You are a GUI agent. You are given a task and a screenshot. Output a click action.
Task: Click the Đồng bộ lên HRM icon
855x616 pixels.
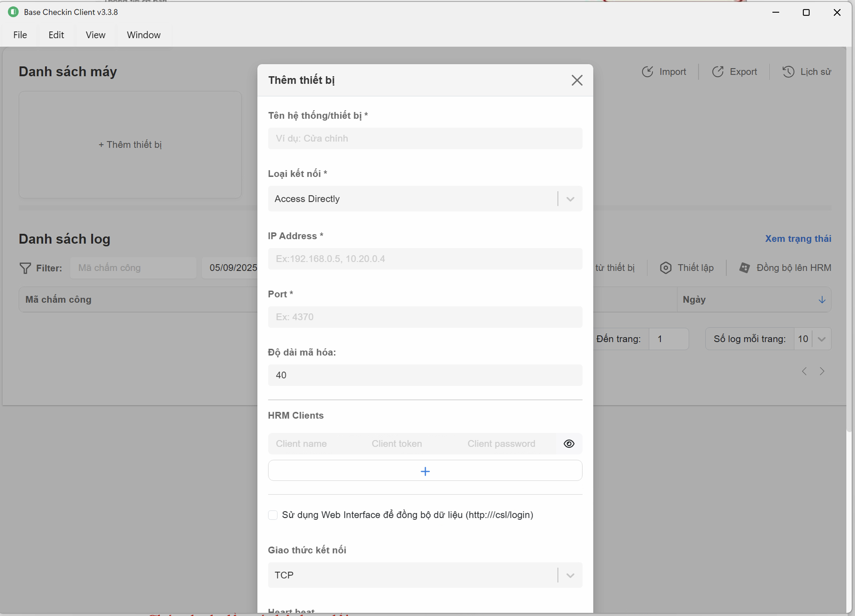tap(744, 268)
